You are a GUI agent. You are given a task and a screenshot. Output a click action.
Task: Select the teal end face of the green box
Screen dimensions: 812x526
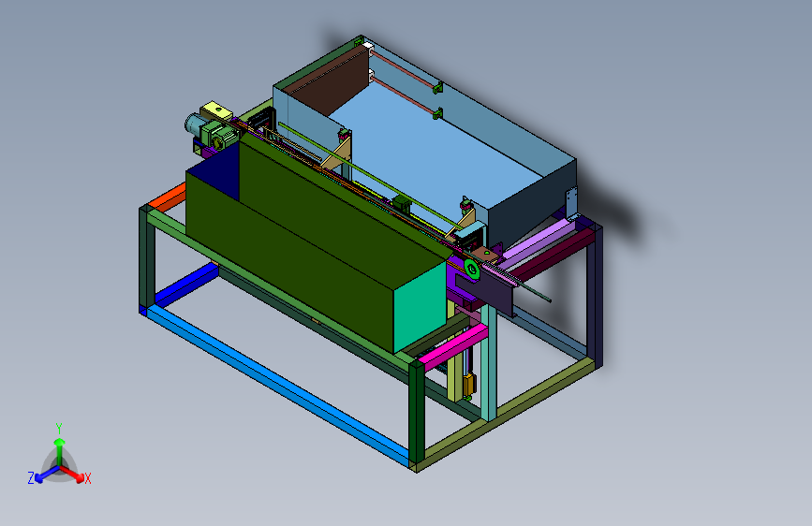click(x=420, y=307)
